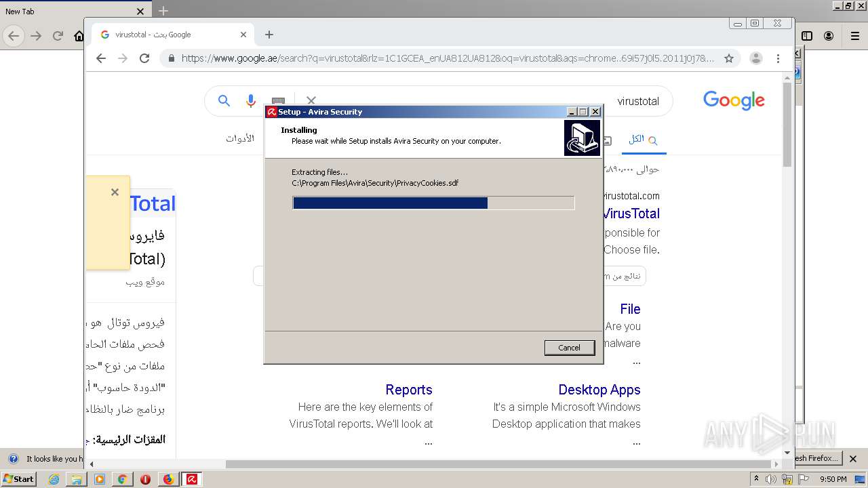Select the virustotal Google tab in Chrome
This screenshot has width=868, height=488.
[x=173, y=35]
